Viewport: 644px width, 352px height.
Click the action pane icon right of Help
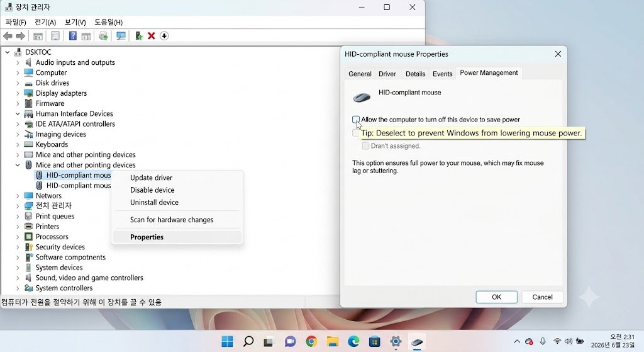tap(86, 36)
